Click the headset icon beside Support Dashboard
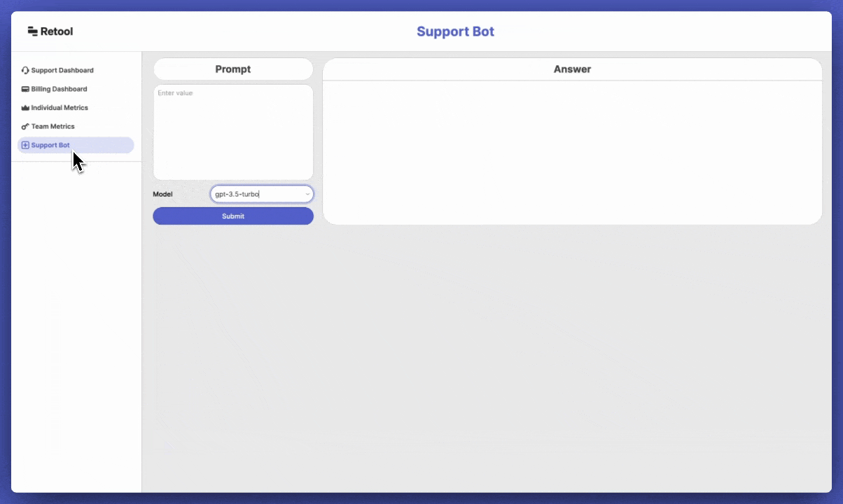This screenshot has height=504, width=843. [25, 71]
